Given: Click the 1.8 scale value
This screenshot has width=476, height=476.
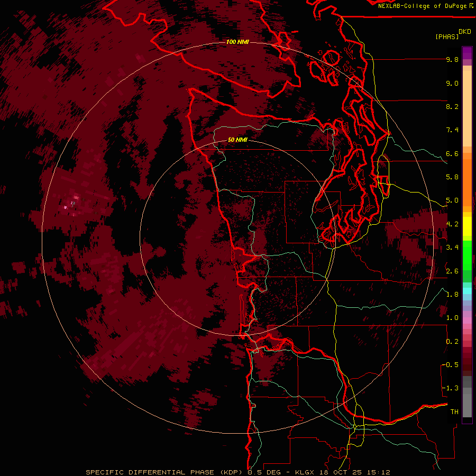Looking at the screenshot, I should (452, 295).
